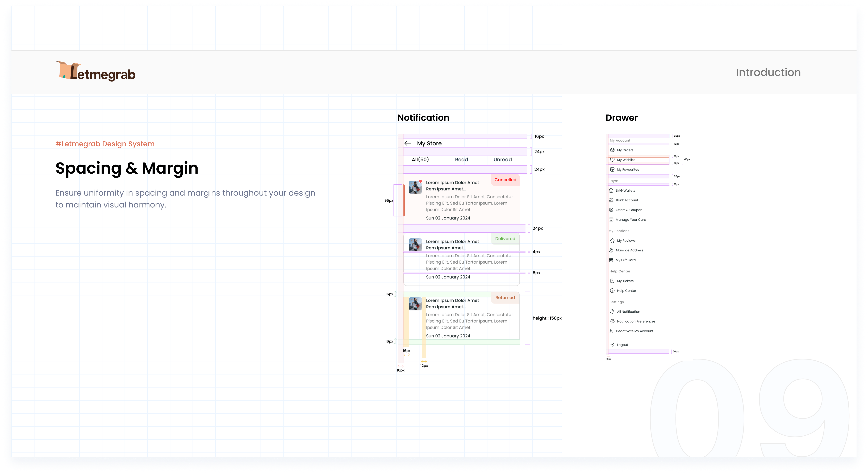Viewport: 868px width, 474px height.
Task: Switch to the All(50) tab
Action: coord(420,160)
